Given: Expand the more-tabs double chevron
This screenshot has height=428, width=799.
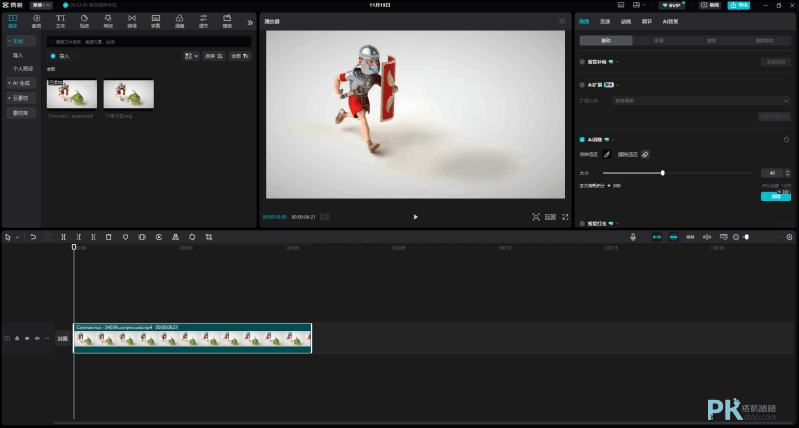Looking at the screenshot, I should tap(250, 22).
